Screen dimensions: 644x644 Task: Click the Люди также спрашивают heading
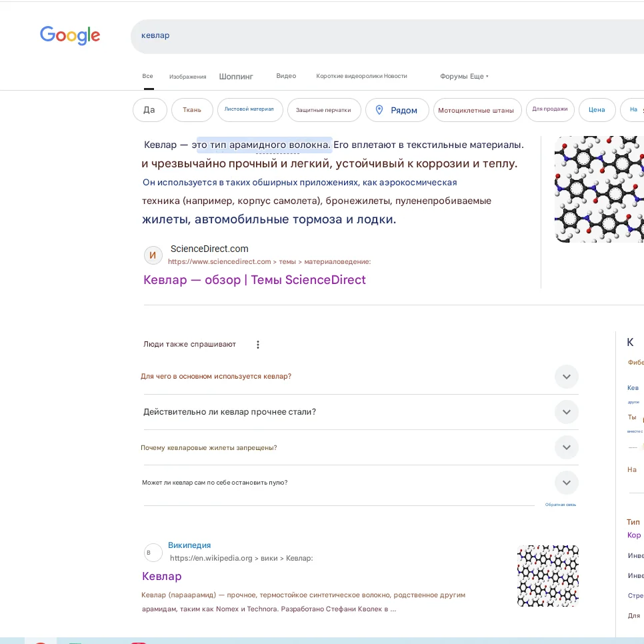point(190,344)
